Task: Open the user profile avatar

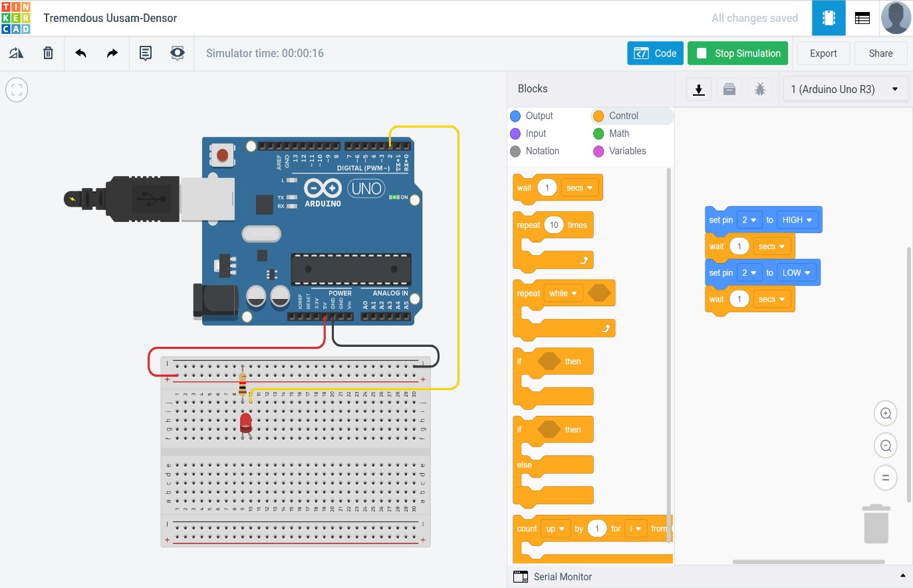Action: (x=896, y=18)
